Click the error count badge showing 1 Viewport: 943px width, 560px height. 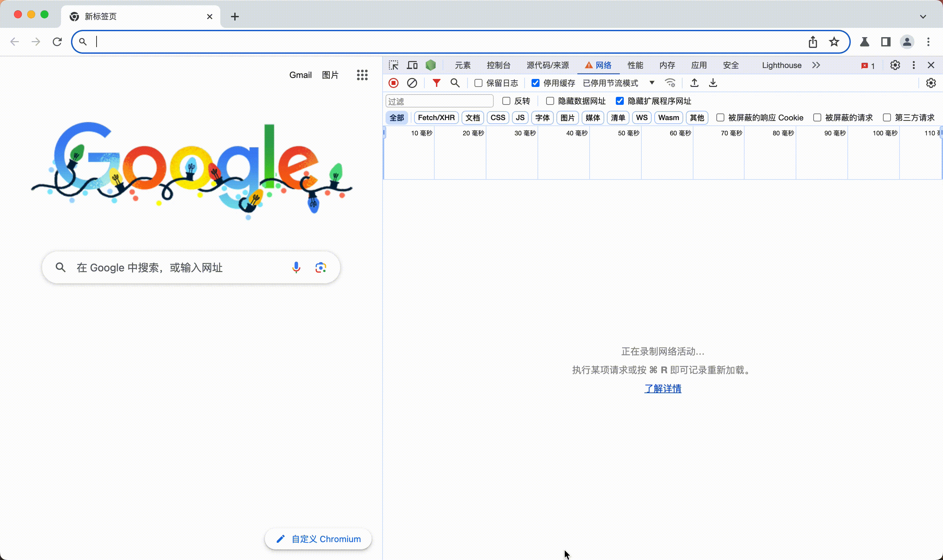tap(868, 66)
